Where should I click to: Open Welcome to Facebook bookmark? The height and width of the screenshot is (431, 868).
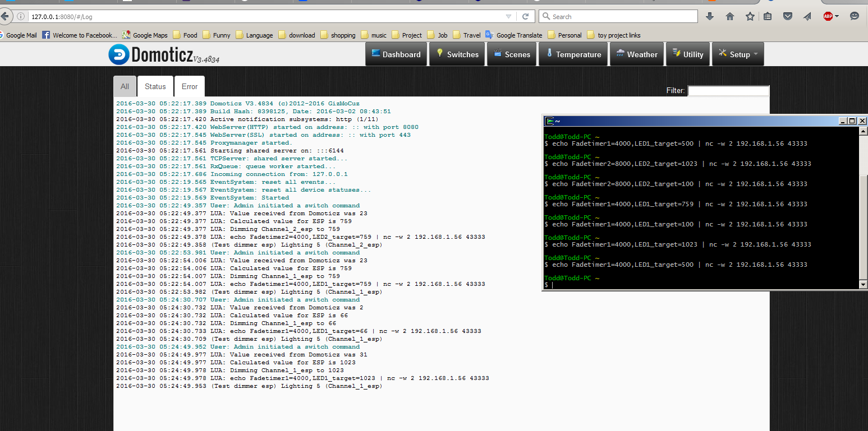[x=80, y=35]
